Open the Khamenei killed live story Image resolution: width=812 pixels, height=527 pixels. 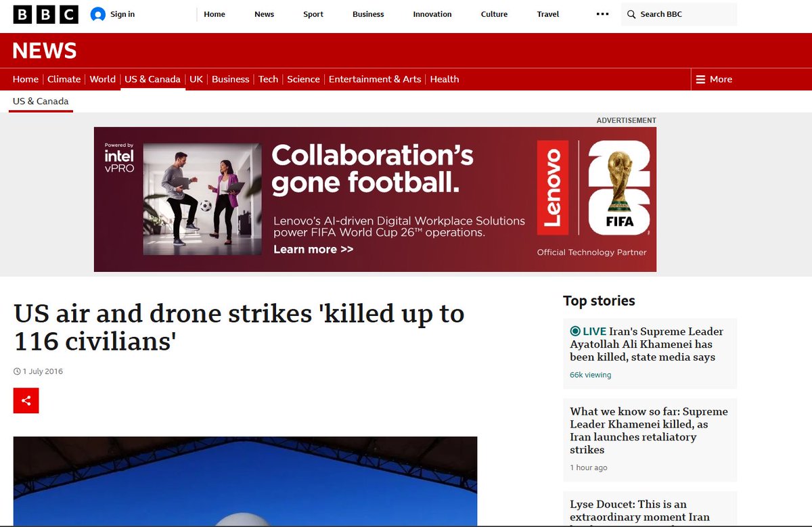(x=646, y=344)
